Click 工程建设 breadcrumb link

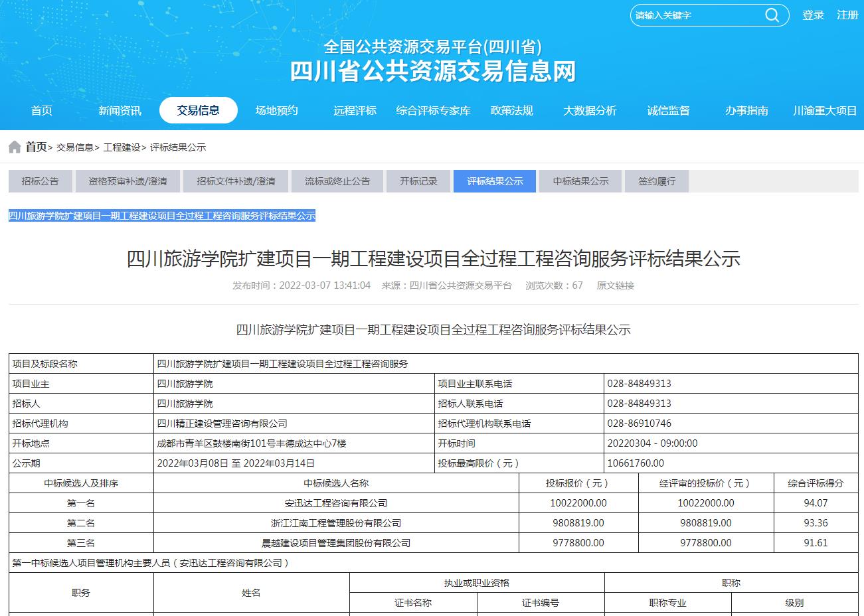[122, 147]
